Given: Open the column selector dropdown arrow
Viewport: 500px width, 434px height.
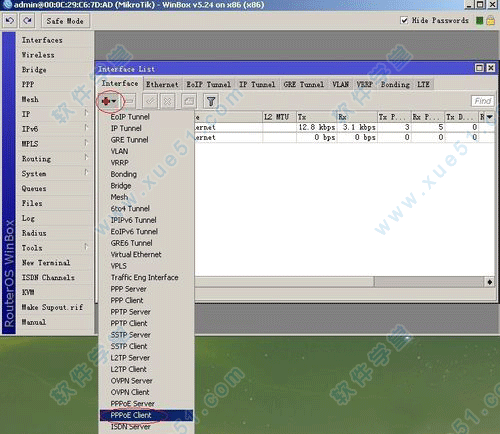Looking at the screenshot, I should click(x=489, y=117).
